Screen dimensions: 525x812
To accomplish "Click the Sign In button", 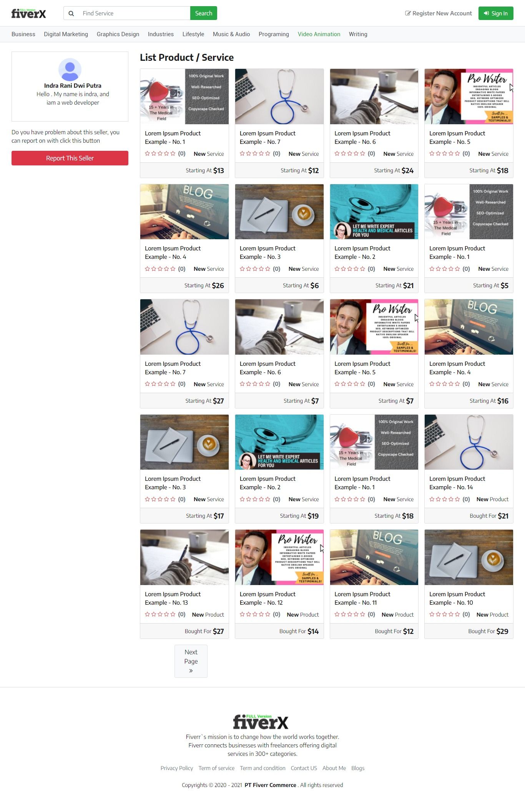I will (x=496, y=13).
